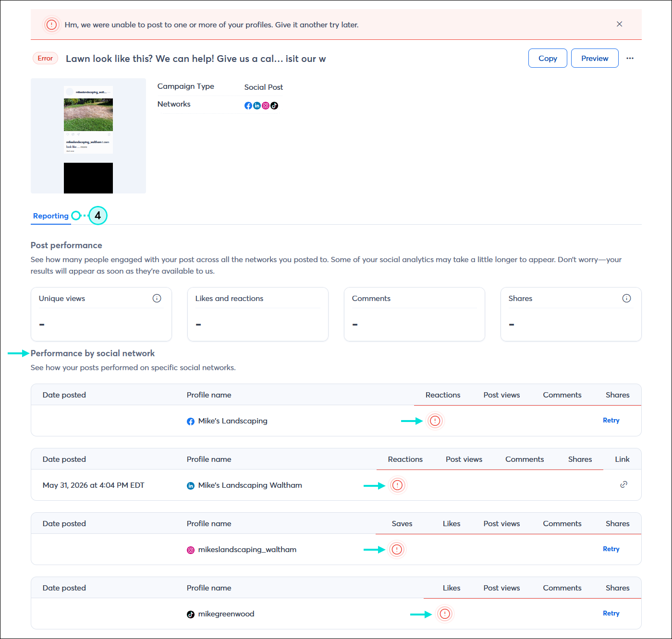The height and width of the screenshot is (639, 672).
Task: Click the error icon in mikegreenwood row
Action: [445, 614]
